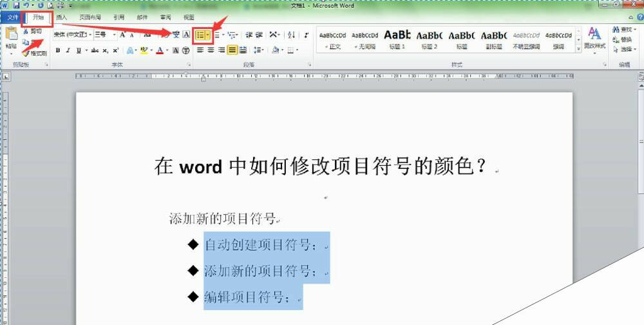Click 替换 replace button
The width and height of the screenshot is (644, 325).
pos(622,39)
